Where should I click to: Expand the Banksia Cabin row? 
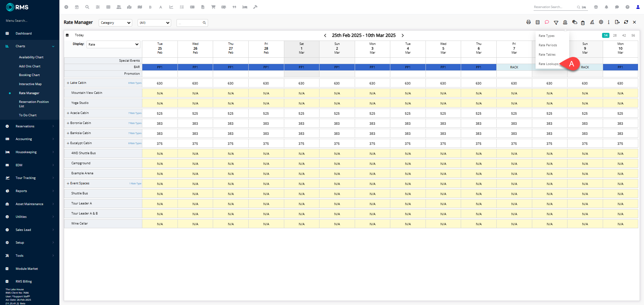[x=68, y=133]
